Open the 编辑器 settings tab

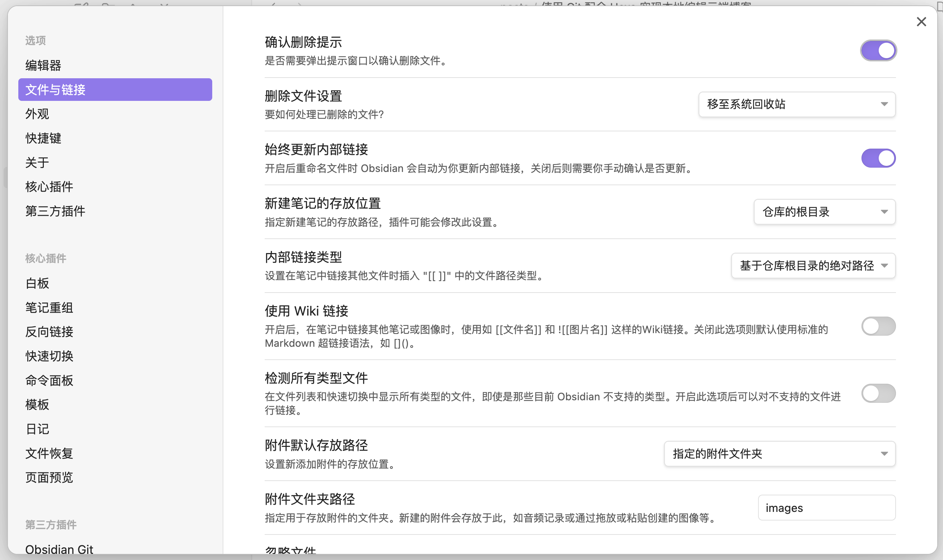point(43,66)
